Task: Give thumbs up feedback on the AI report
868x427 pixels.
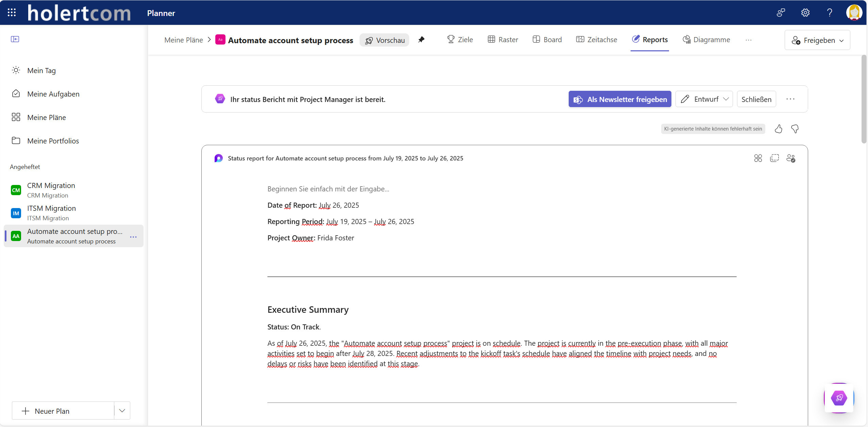Action: coord(778,129)
